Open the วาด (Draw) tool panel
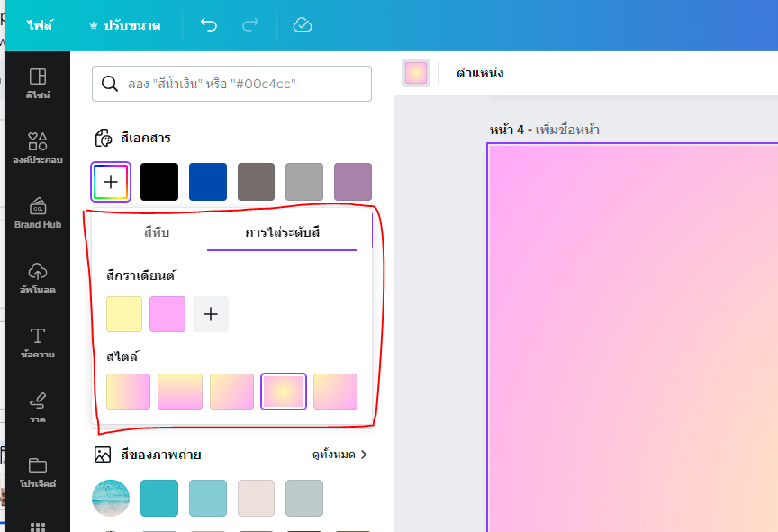 (38, 408)
